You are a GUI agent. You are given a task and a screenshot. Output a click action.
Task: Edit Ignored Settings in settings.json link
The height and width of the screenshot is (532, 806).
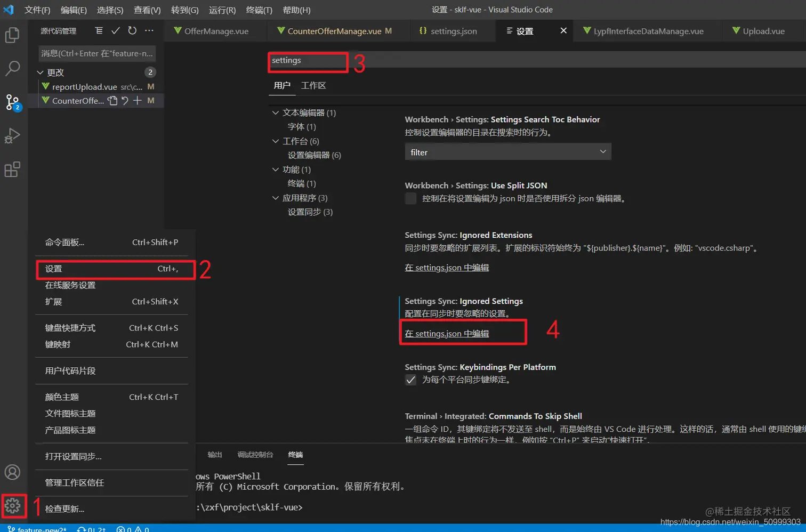[447, 334]
